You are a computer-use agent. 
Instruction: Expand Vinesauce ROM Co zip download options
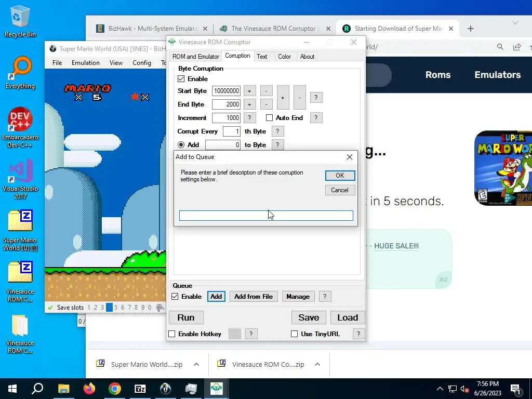click(x=317, y=364)
